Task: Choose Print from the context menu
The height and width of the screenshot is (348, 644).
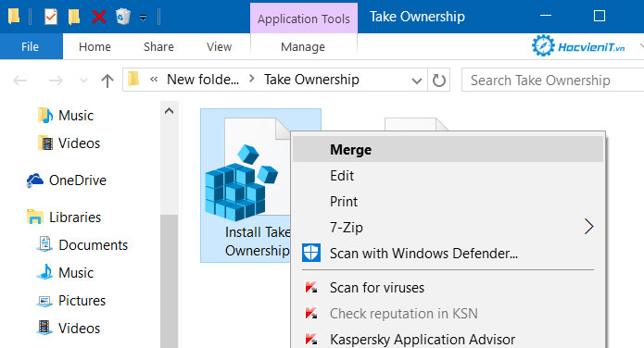Action: [448, 202]
